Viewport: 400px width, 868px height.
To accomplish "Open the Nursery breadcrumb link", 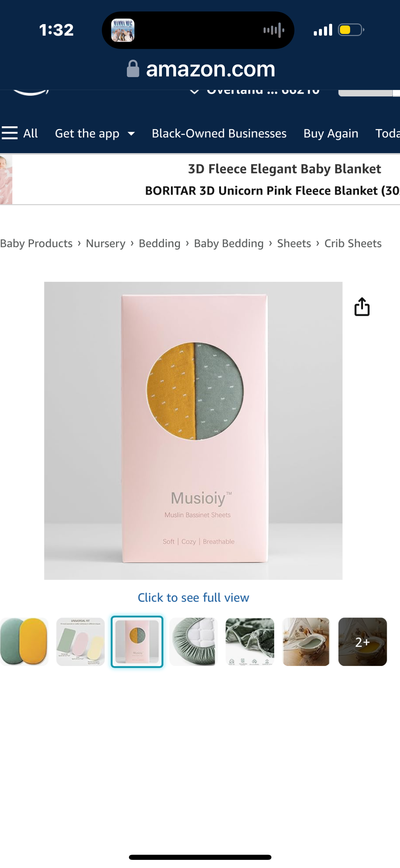I will tap(106, 243).
